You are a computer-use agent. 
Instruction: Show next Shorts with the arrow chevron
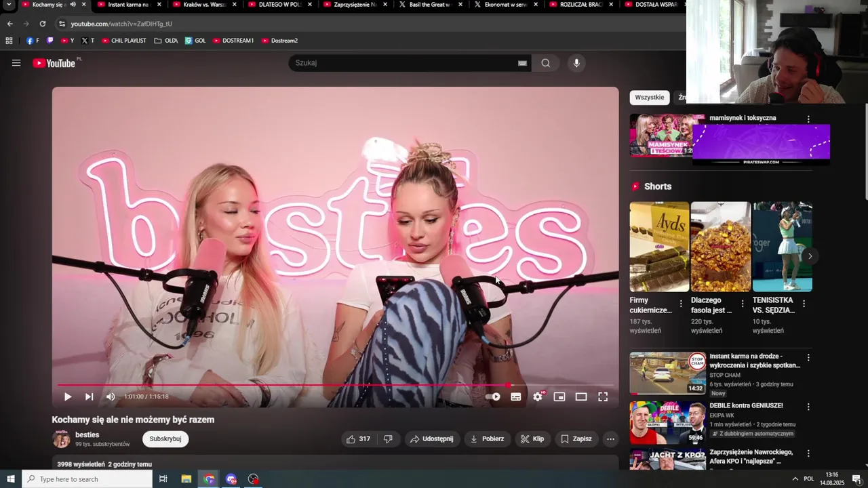[810, 256]
